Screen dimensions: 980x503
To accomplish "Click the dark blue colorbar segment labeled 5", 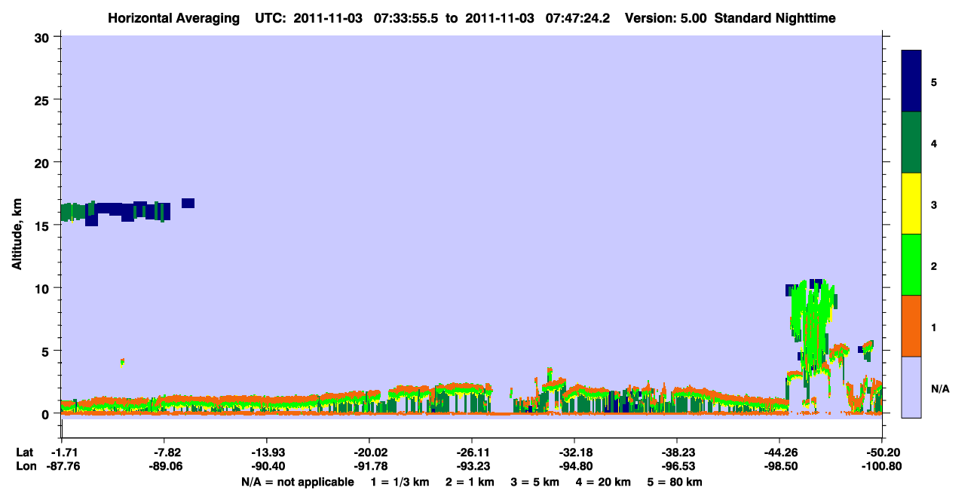I will click(x=911, y=81).
